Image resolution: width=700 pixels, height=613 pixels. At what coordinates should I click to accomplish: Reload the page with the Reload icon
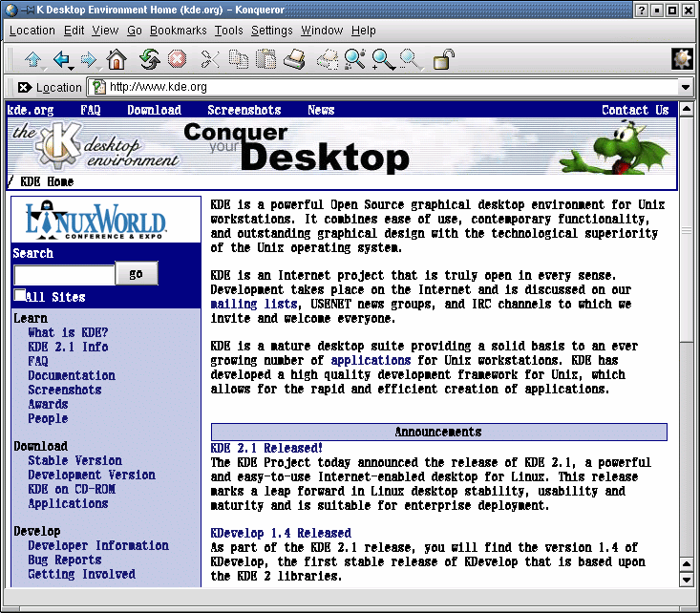pyautogui.click(x=150, y=59)
